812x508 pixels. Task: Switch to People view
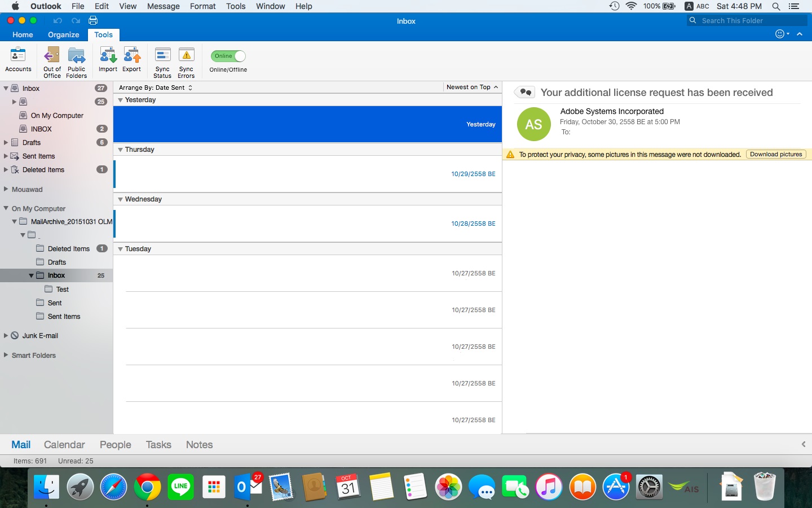[115, 445]
